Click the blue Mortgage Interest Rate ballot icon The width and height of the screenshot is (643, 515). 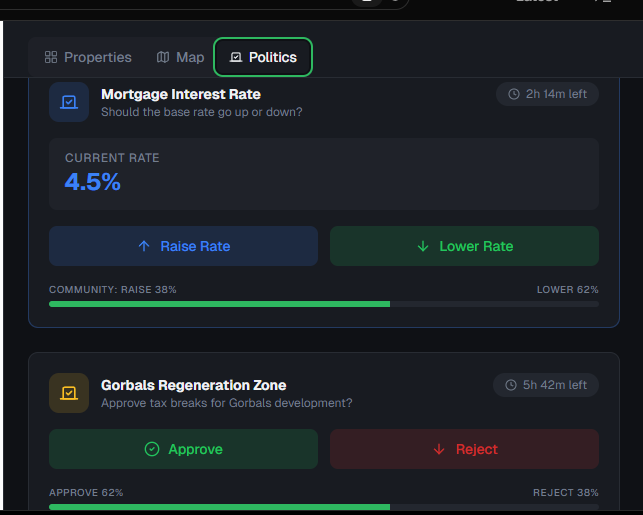[x=69, y=102]
